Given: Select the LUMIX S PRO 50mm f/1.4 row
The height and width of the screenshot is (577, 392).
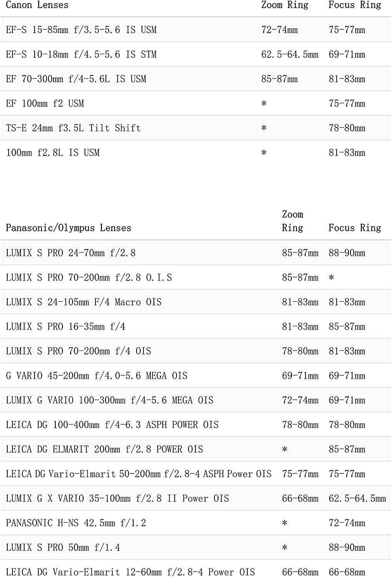Looking at the screenshot, I should click(63, 547).
